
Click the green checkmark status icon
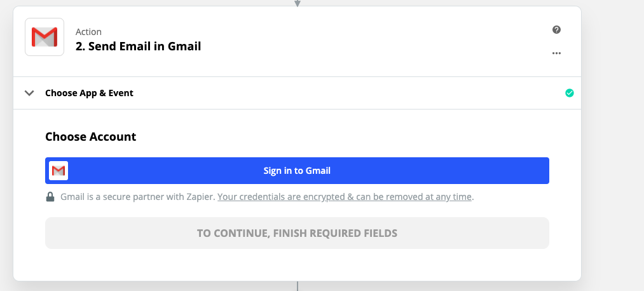coord(570,93)
